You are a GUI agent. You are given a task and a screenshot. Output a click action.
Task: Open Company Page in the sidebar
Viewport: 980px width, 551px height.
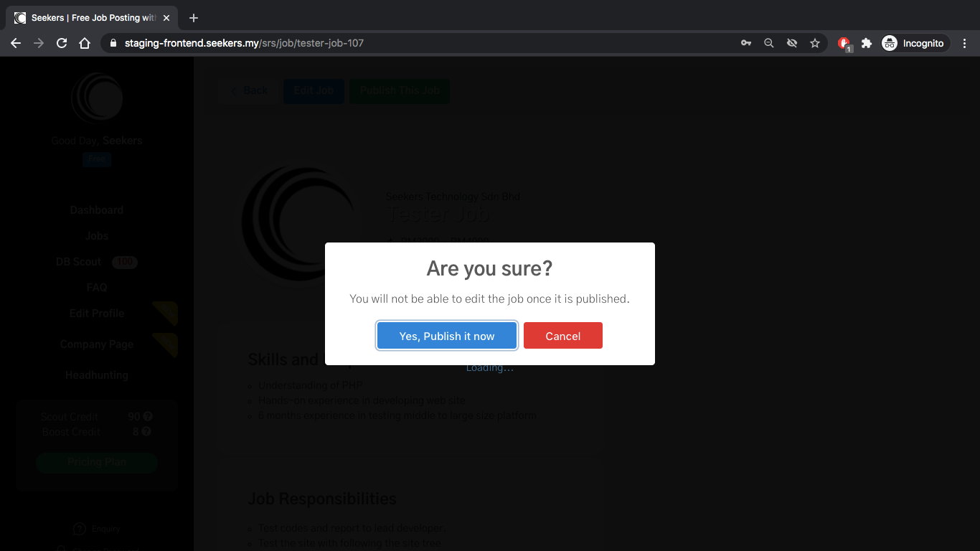point(97,344)
